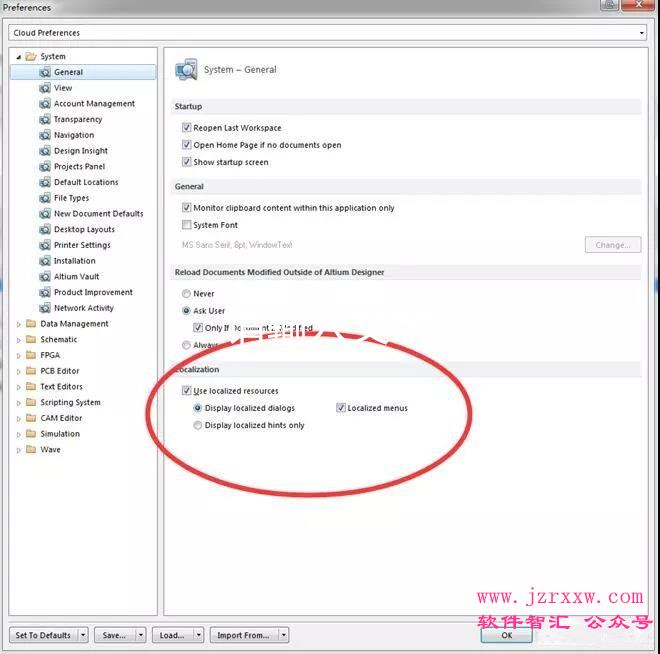This screenshot has height=654, width=660.
Task: Confirm with the OK button
Action: 506,635
